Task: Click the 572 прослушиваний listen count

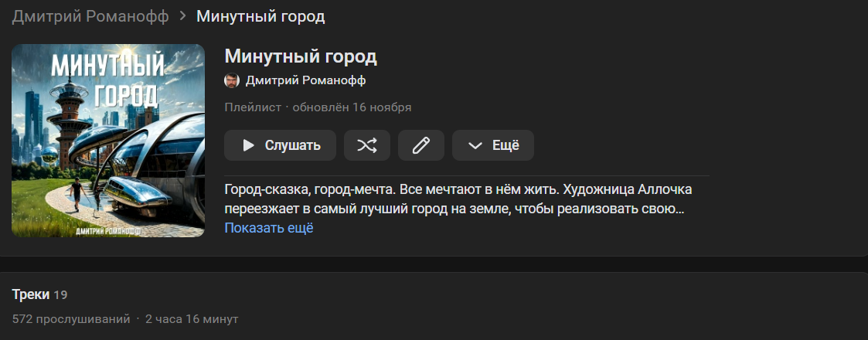Action: [x=71, y=318]
